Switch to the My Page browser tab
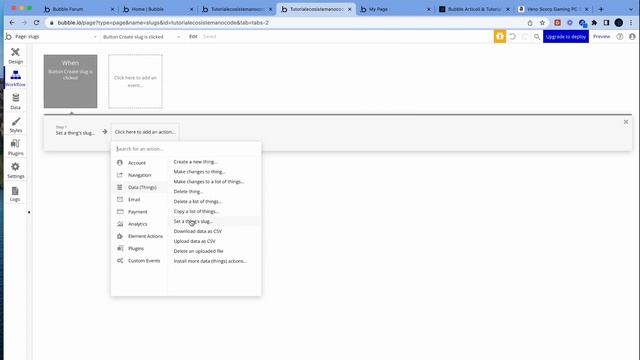The width and height of the screenshot is (640, 360). tap(395, 9)
